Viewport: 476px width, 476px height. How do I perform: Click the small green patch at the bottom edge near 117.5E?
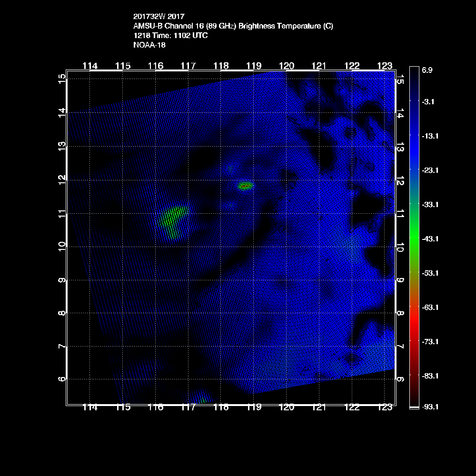tap(203, 400)
